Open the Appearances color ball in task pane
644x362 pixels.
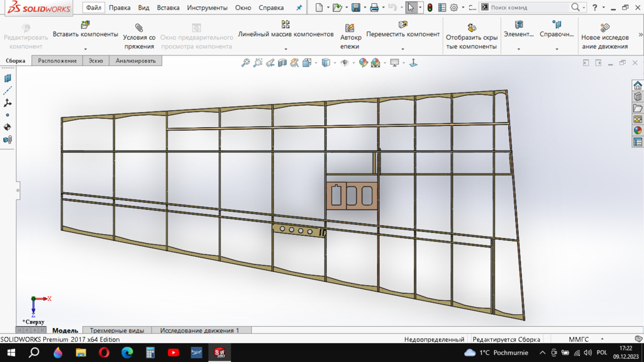[x=638, y=130]
